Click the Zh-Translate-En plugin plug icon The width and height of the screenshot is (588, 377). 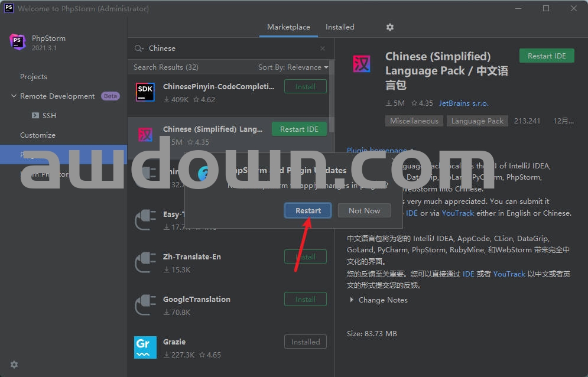pos(145,262)
